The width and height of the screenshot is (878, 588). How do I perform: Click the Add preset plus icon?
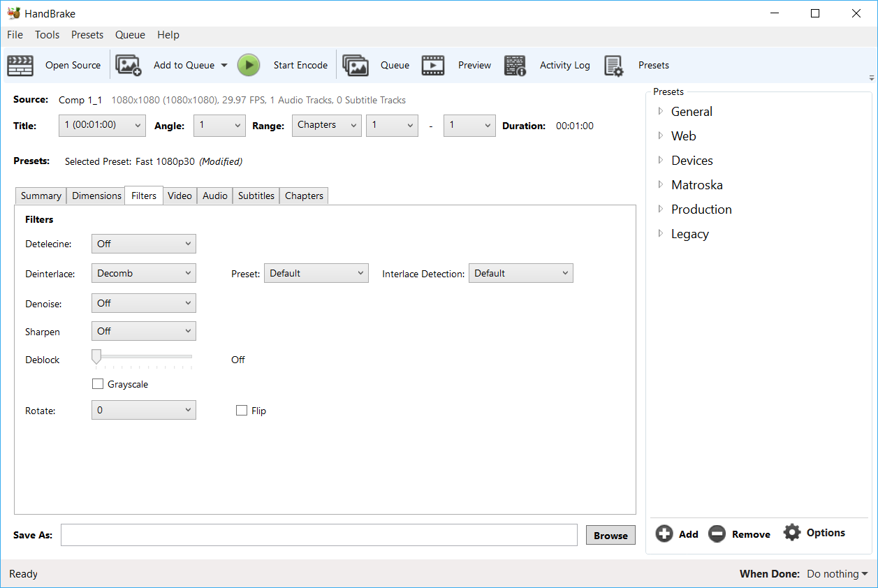(664, 534)
